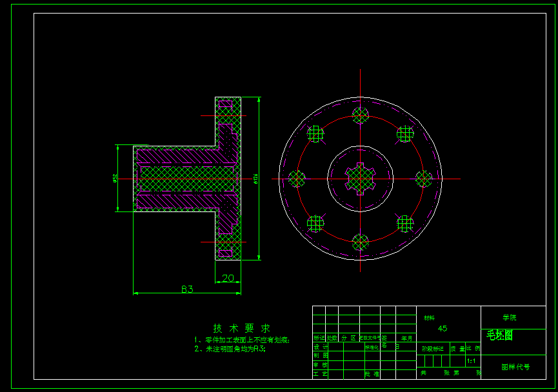
Task: Select the 20 flange thickness dimension text
Action: (x=228, y=278)
